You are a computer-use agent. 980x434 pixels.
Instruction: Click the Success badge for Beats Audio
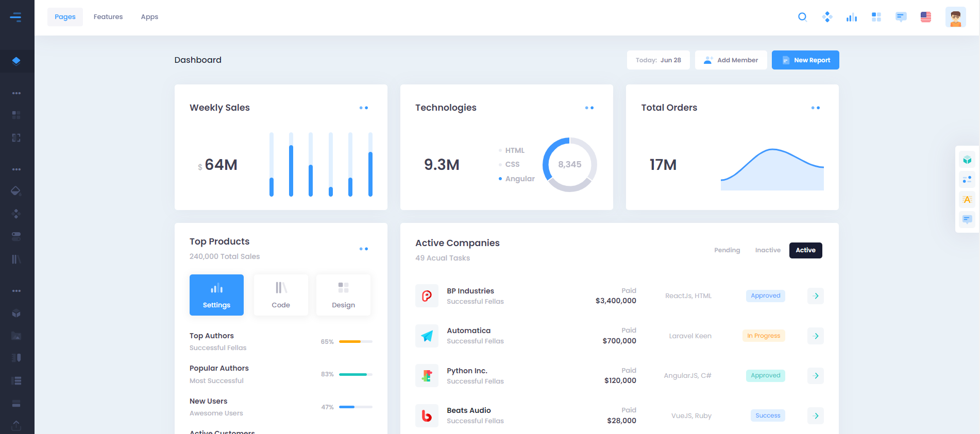(768, 415)
